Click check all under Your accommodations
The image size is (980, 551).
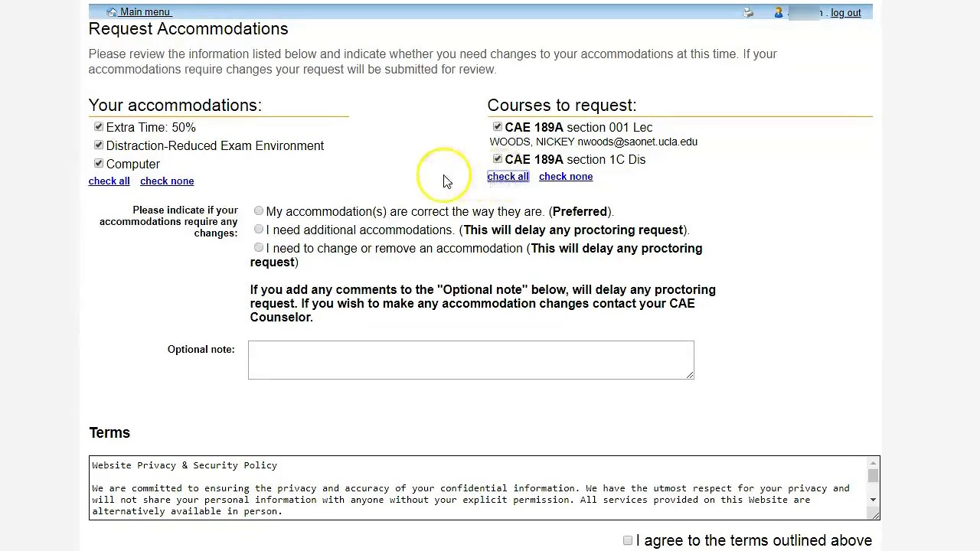[x=109, y=181]
